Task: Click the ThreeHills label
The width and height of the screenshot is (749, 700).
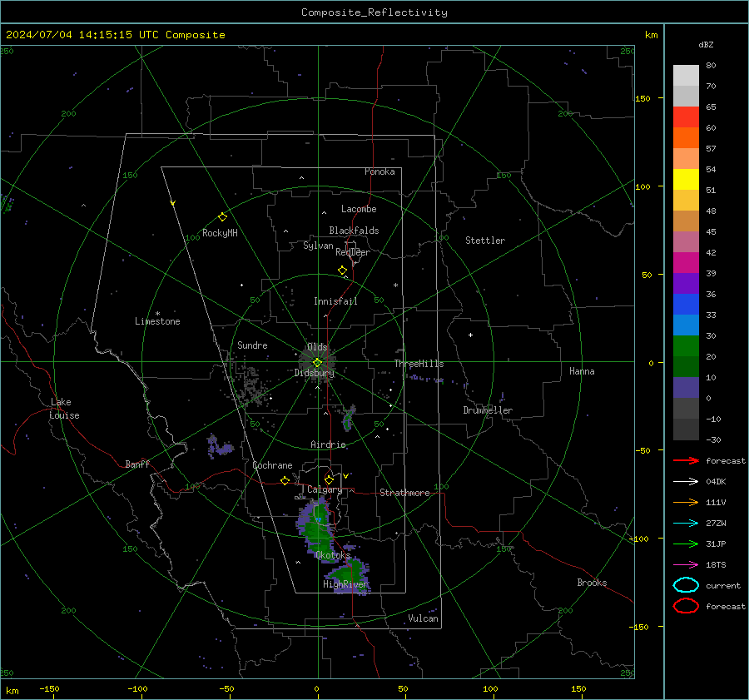Action: tap(419, 364)
